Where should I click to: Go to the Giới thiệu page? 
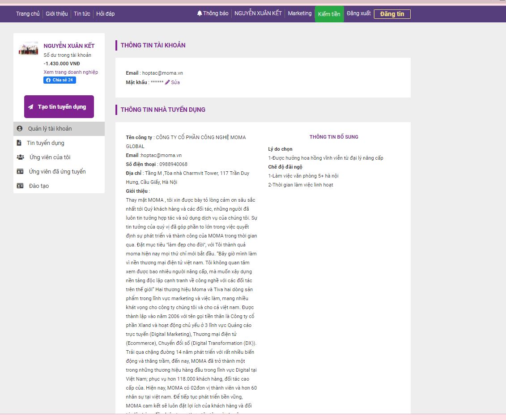(57, 14)
